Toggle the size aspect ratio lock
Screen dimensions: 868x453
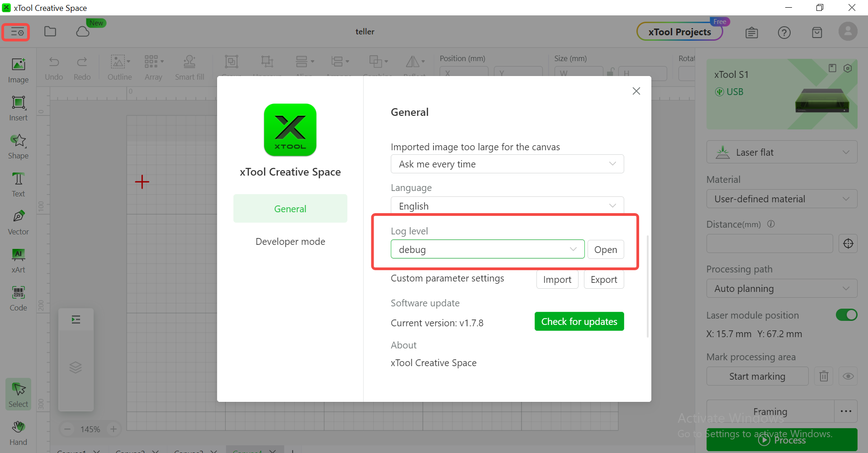(x=610, y=72)
